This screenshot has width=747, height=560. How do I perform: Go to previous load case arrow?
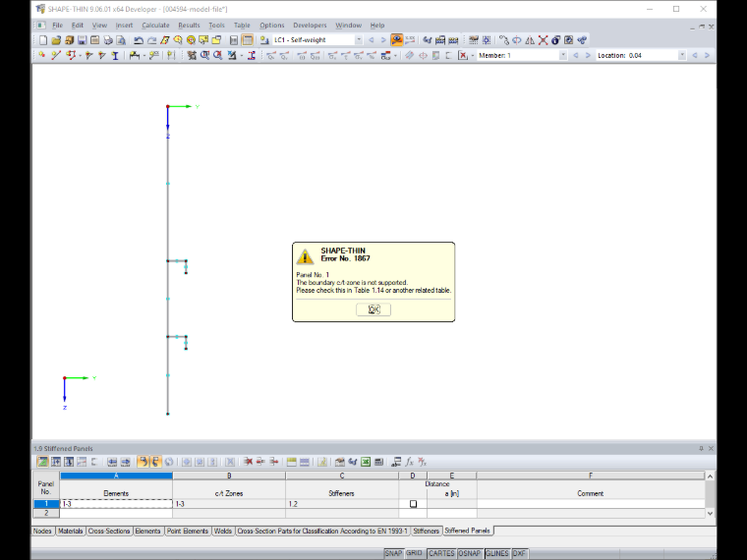(x=372, y=40)
